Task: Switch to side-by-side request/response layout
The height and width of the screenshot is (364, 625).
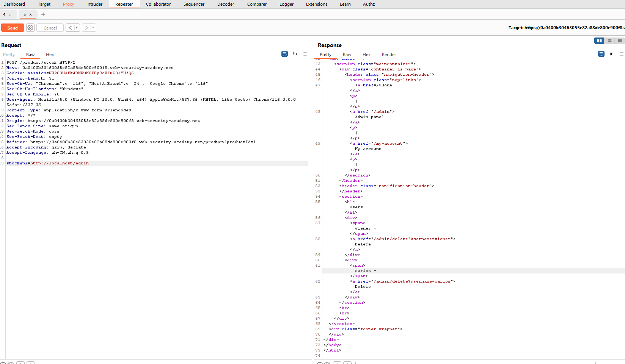Action: [x=599, y=41]
